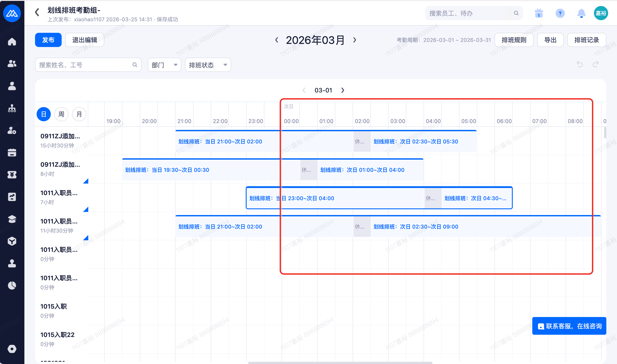Switch to month view (月)
The width and height of the screenshot is (617, 364).
(x=79, y=114)
